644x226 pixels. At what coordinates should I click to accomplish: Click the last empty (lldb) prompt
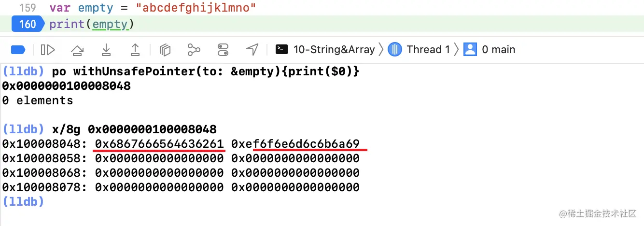click(x=23, y=201)
